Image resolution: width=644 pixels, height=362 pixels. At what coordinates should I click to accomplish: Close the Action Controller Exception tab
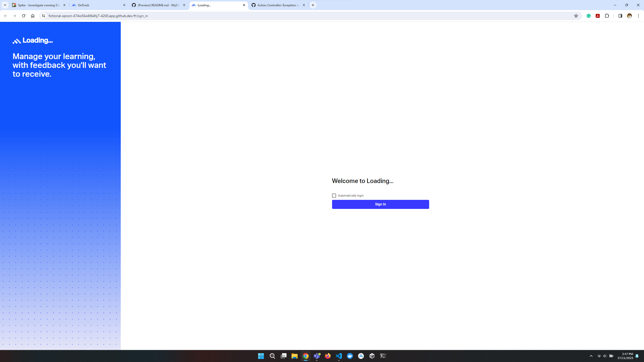[304, 5]
